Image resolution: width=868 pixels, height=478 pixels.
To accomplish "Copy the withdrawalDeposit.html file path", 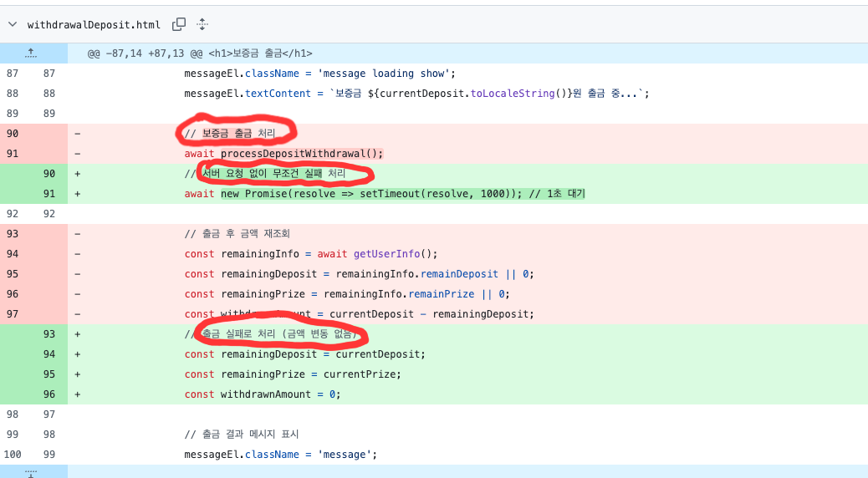I will point(179,24).
